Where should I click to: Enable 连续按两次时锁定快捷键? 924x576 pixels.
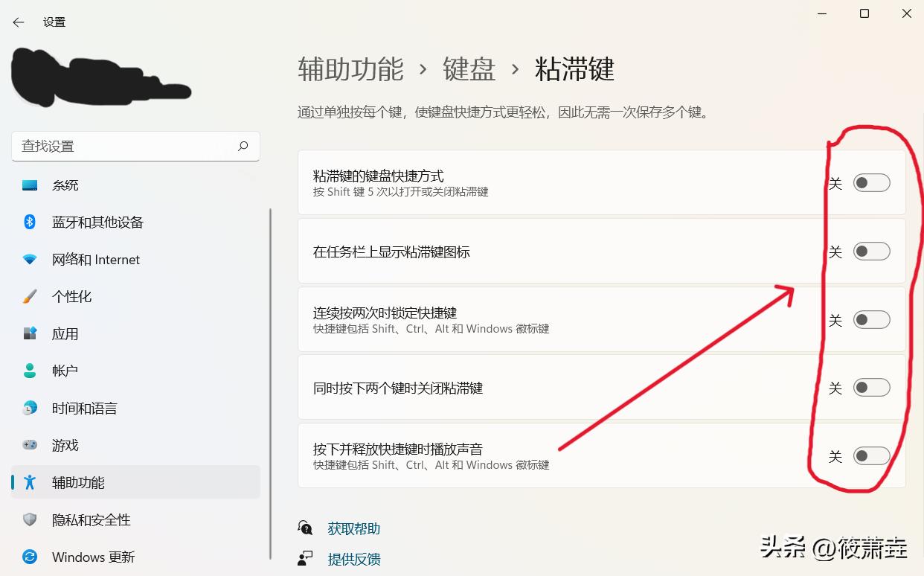[x=871, y=319]
